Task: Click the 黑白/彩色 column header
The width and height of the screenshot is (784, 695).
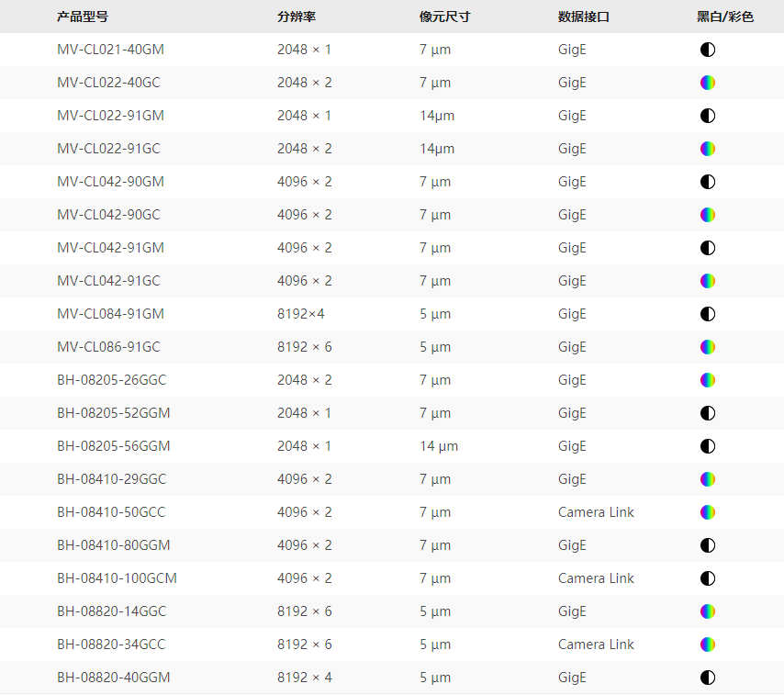Action: tap(724, 17)
